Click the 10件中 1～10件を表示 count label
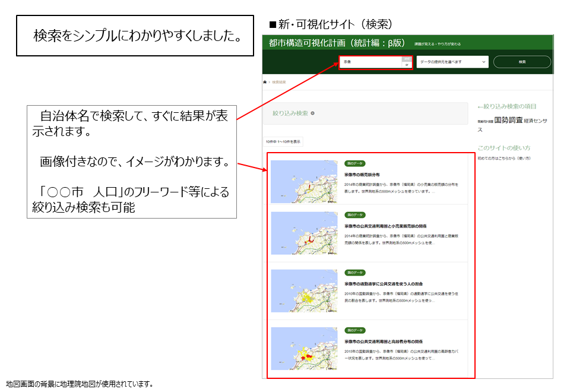This screenshot has height=392, width=570. click(x=283, y=142)
